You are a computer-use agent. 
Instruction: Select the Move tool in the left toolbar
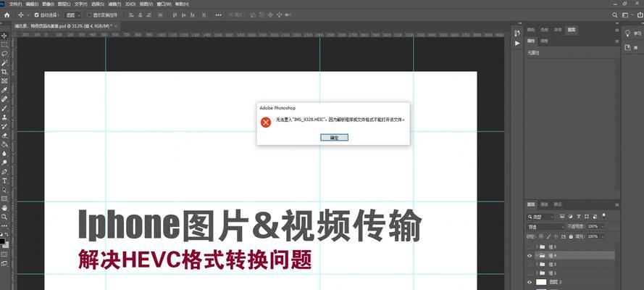[4, 36]
